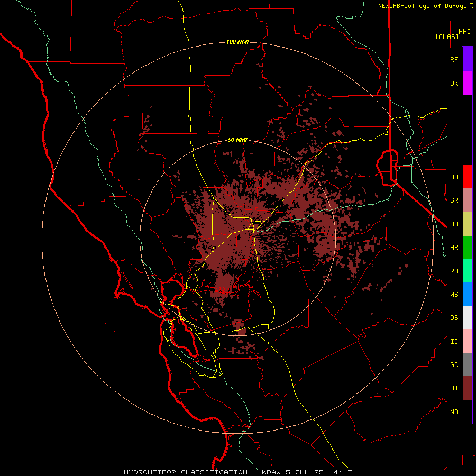The width and height of the screenshot is (476, 476).
Task: Click the ND black legend swatch
Action: coord(467,411)
